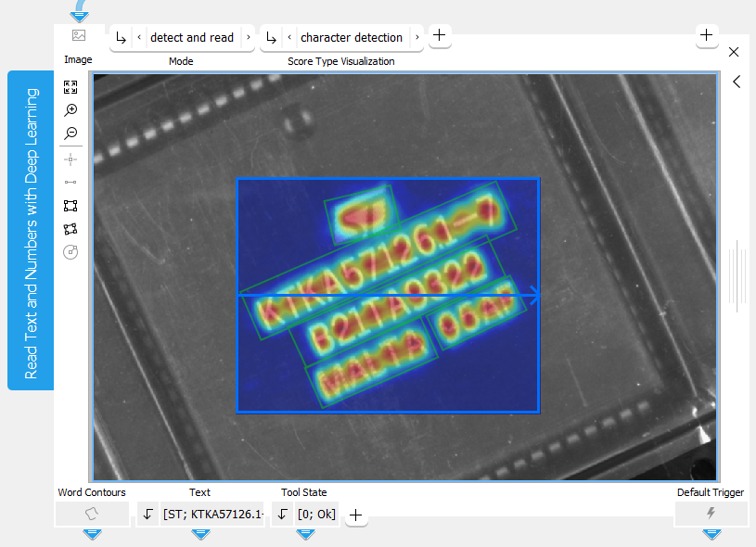
Task: Open the detect and read mode selector
Action: click(x=192, y=38)
